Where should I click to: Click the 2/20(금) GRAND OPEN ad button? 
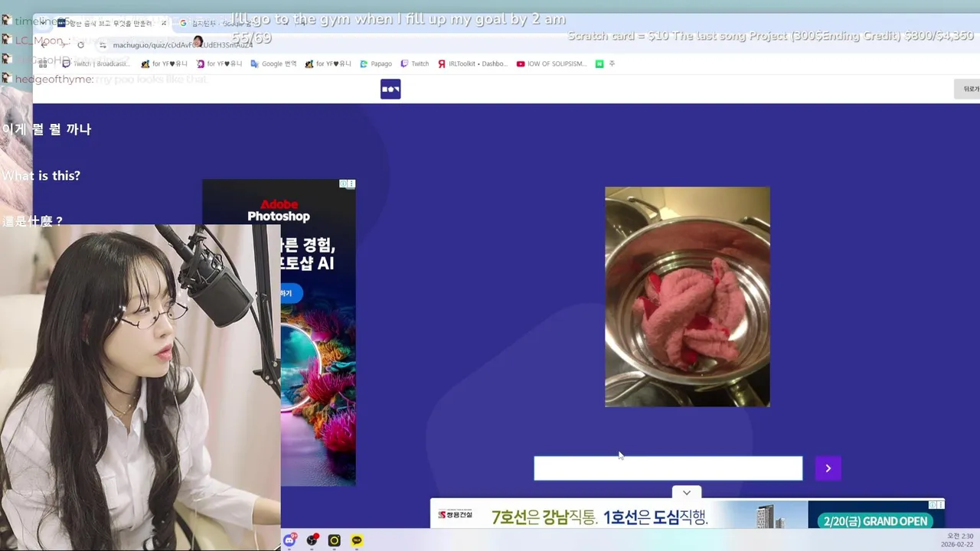[x=874, y=521]
